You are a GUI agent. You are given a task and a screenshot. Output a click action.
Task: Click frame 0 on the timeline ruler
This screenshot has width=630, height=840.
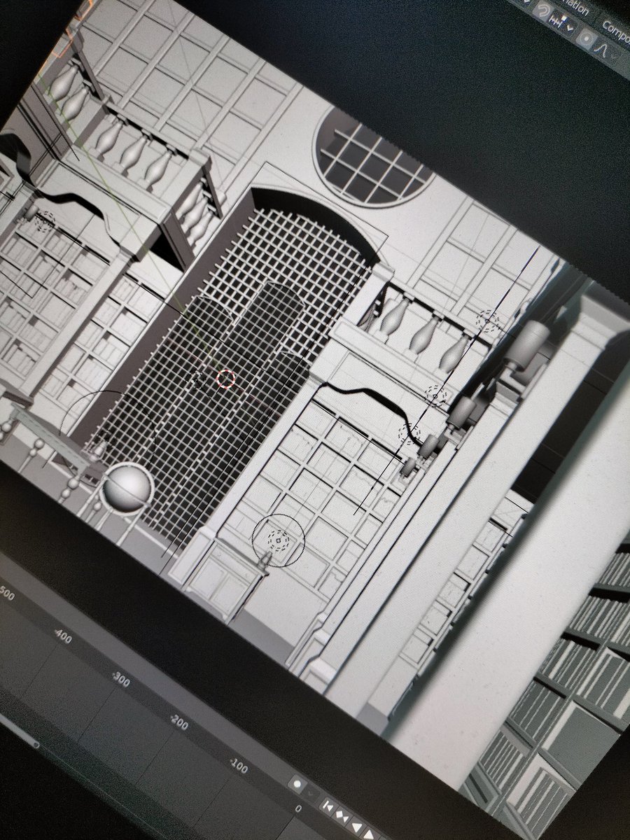pyautogui.click(x=298, y=808)
